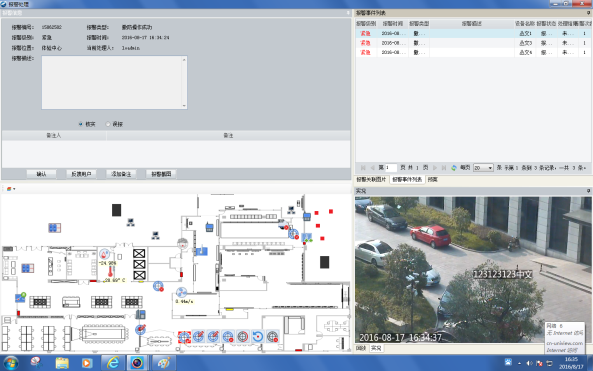The image size is (593, 371).
Task: Click the thermometer temperature sensor icon on the map
Action: pos(110,272)
